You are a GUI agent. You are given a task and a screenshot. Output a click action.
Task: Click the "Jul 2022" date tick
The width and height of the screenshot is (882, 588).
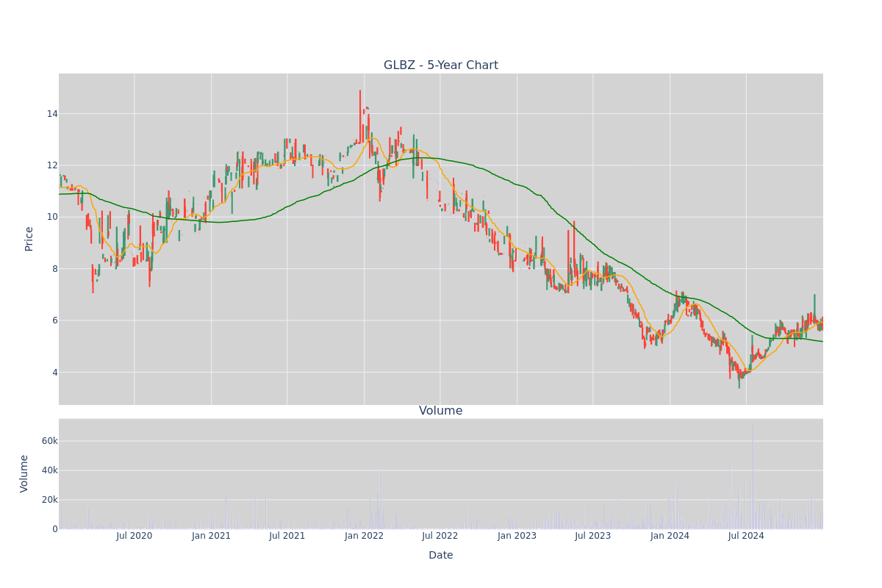click(x=440, y=536)
